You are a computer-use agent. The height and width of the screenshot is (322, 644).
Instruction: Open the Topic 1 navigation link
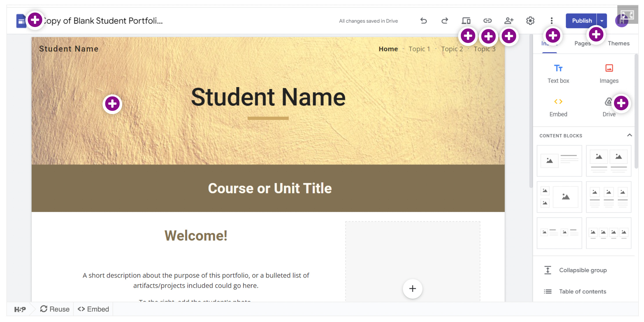point(419,49)
